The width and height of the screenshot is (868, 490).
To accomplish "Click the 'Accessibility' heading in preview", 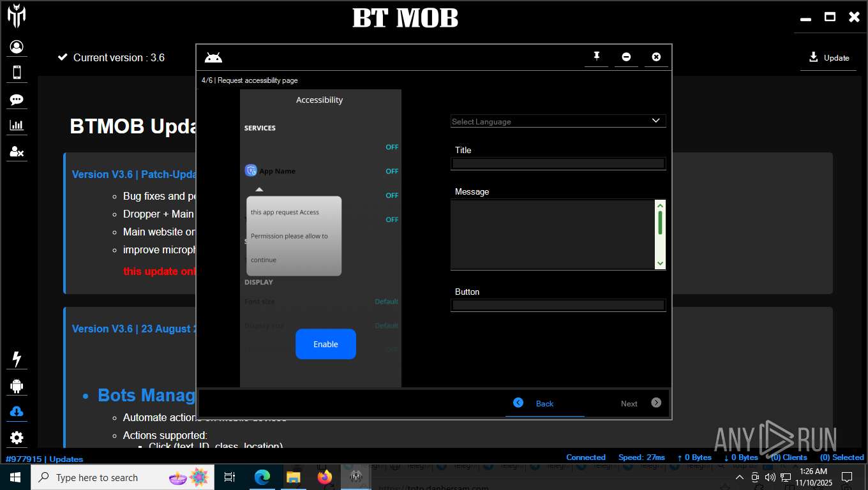I will [319, 100].
